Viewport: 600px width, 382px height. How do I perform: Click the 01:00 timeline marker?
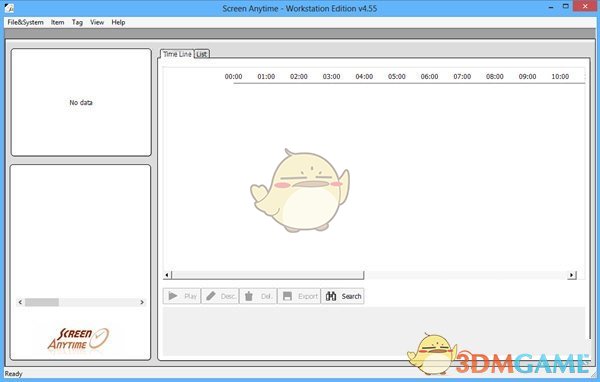(266, 77)
